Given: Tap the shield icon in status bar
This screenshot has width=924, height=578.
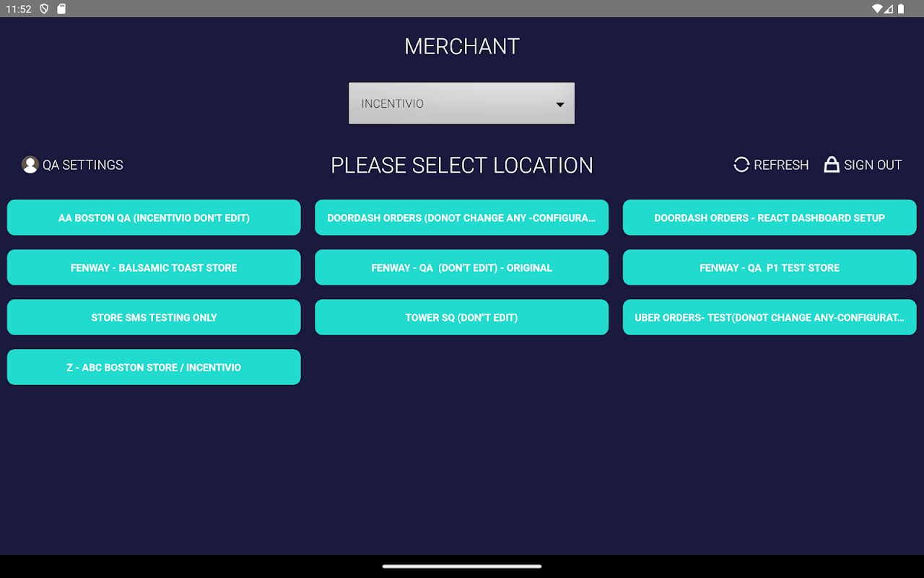Looking at the screenshot, I should click(x=44, y=9).
